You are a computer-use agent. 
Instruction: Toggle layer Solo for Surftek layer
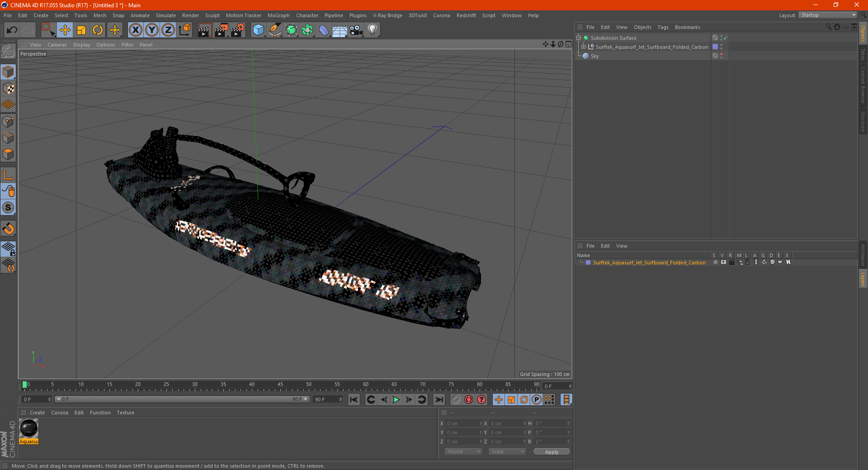coord(715,262)
